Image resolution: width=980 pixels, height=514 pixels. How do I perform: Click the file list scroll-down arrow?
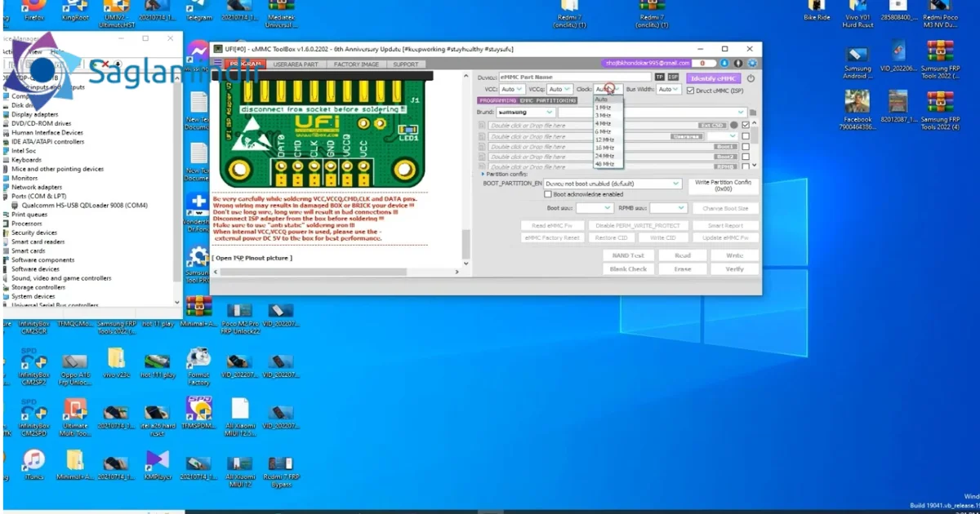(754, 166)
